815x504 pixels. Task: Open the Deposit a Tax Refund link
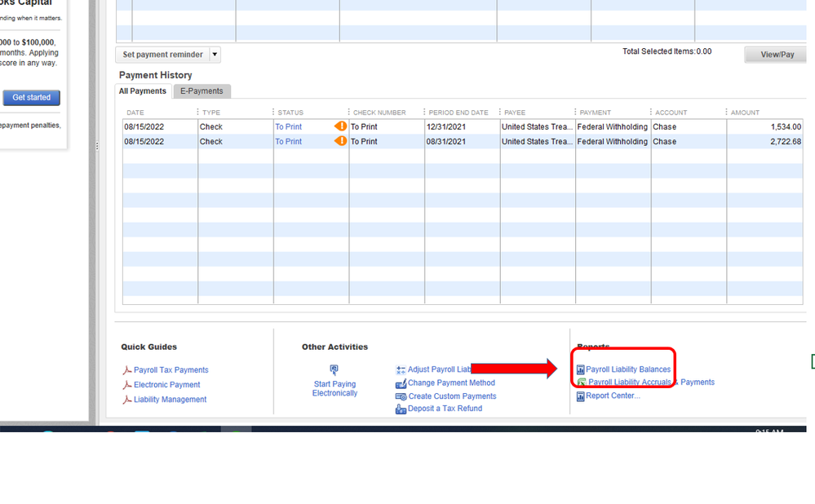(x=445, y=409)
